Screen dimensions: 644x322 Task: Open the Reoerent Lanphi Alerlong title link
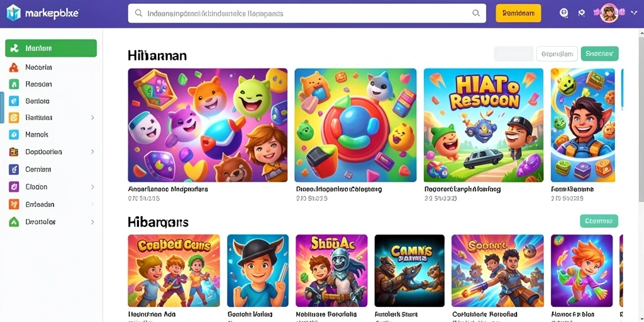click(462, 189)
